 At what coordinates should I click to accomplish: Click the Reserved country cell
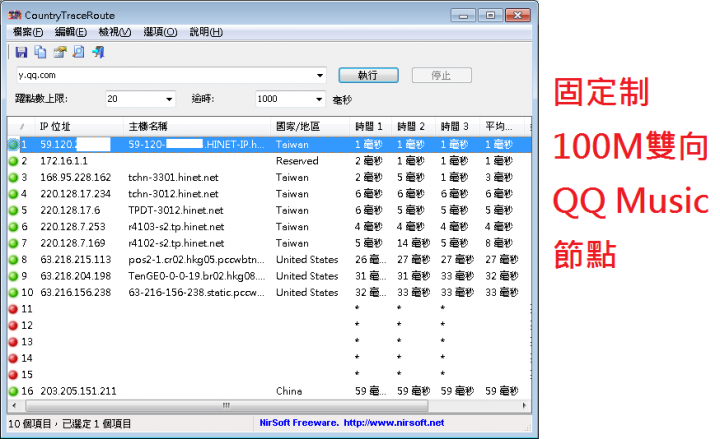click(297, 161)
